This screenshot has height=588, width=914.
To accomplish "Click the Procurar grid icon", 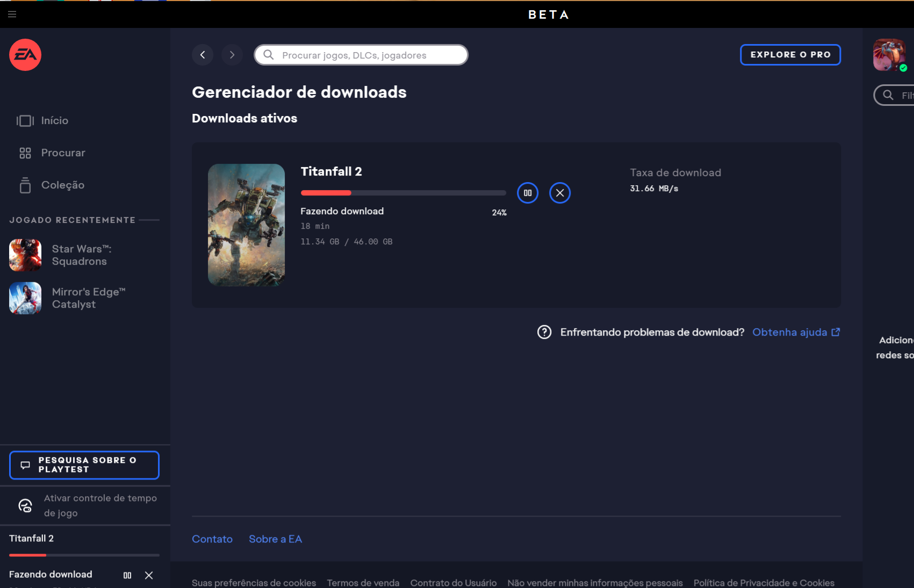I will 25,153.
